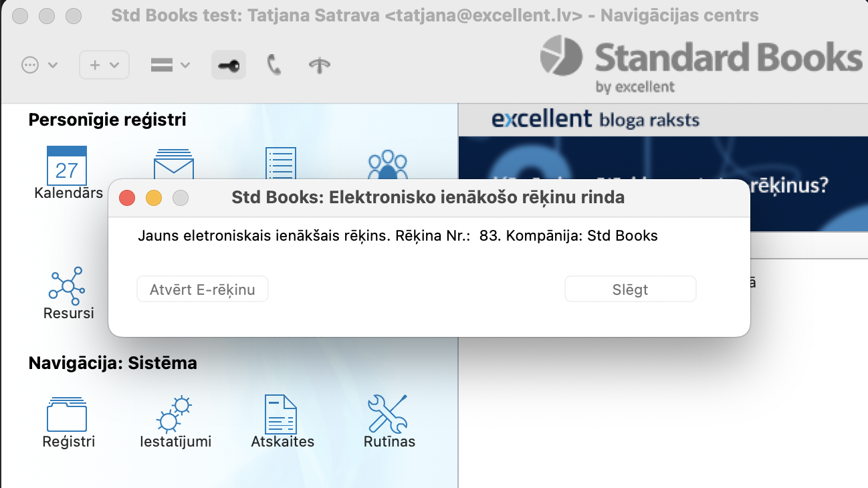Open Iestatījumi gears icon
This screenshot has width=868, height=488.
click(x=174, y=414)
